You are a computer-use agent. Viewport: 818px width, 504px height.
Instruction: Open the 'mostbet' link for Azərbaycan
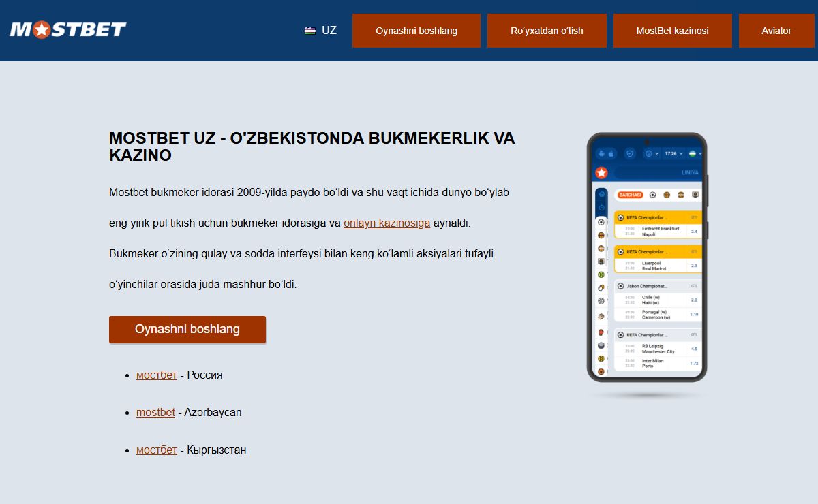click(x=155, y=412)
